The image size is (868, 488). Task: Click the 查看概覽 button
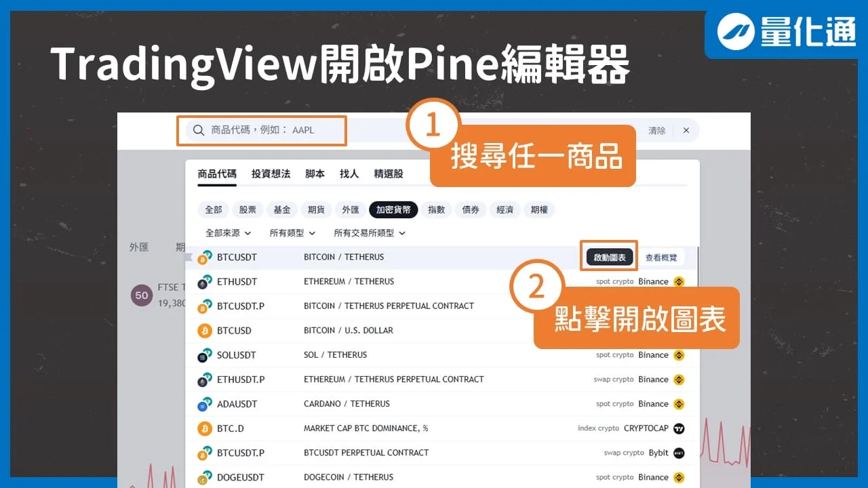(x=661, y=258)
